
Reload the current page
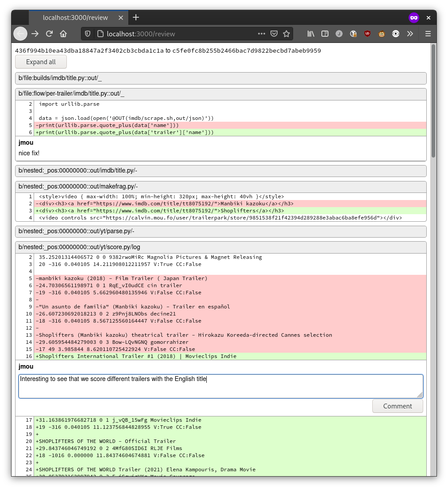click(x=49, y=34)
